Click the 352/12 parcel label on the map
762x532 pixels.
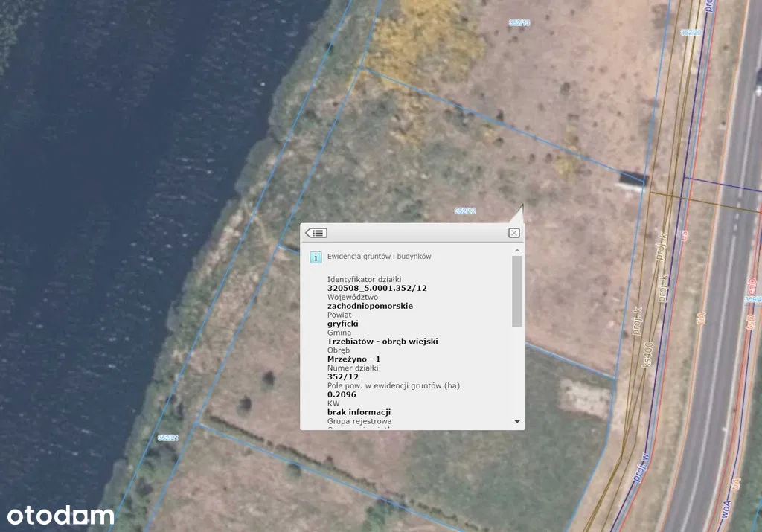point(465,211)
